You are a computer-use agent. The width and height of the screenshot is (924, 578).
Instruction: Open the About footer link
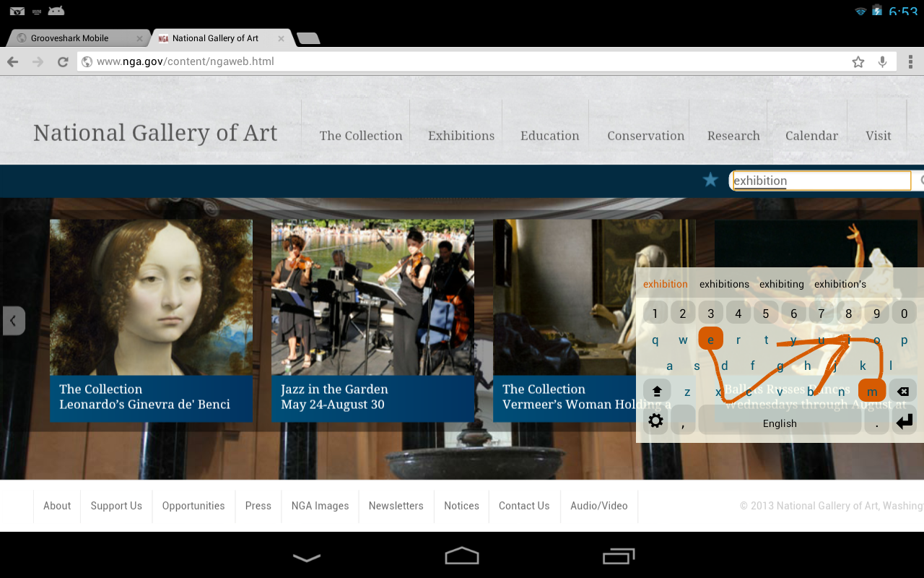[x=57, y=506]
